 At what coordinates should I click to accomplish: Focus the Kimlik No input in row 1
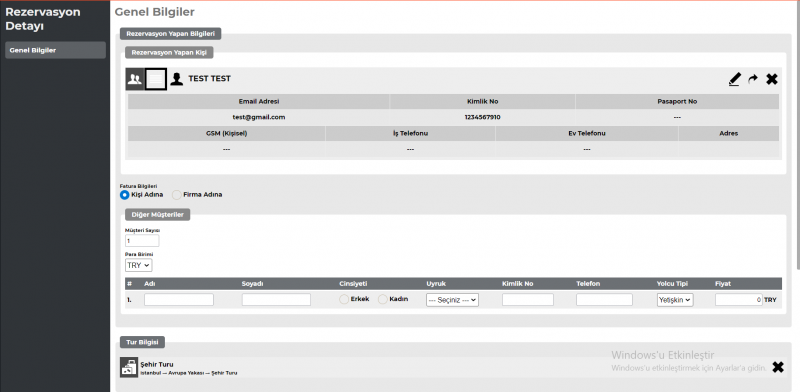(x=528, y=300)
